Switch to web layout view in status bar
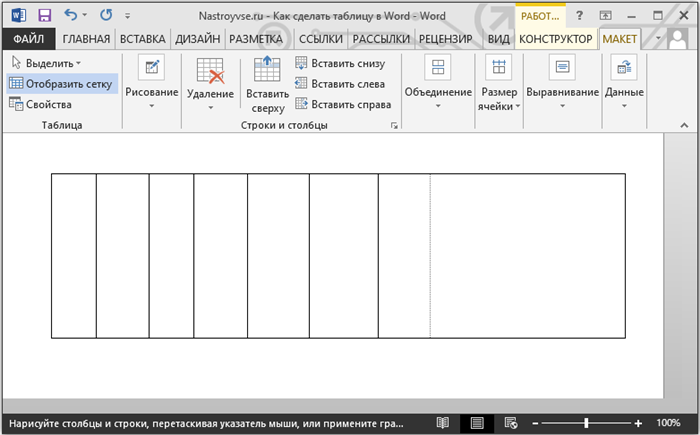700x435 pixels. click(x=511, y=422)
